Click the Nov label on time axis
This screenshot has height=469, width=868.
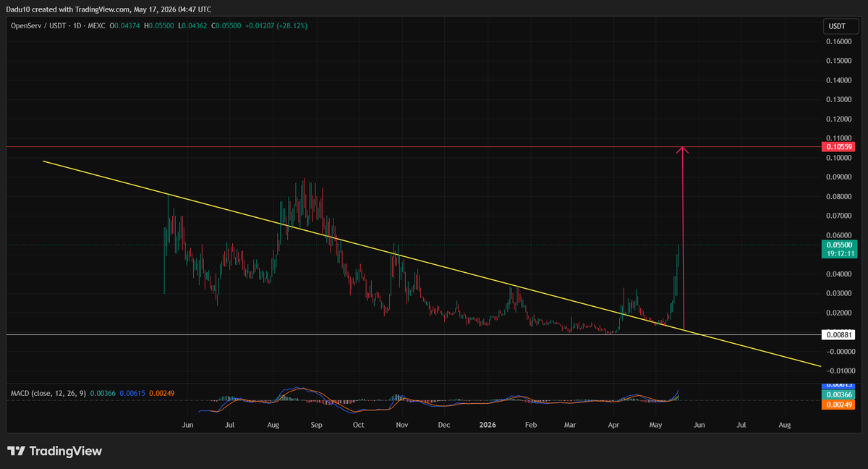pos(402,426)
